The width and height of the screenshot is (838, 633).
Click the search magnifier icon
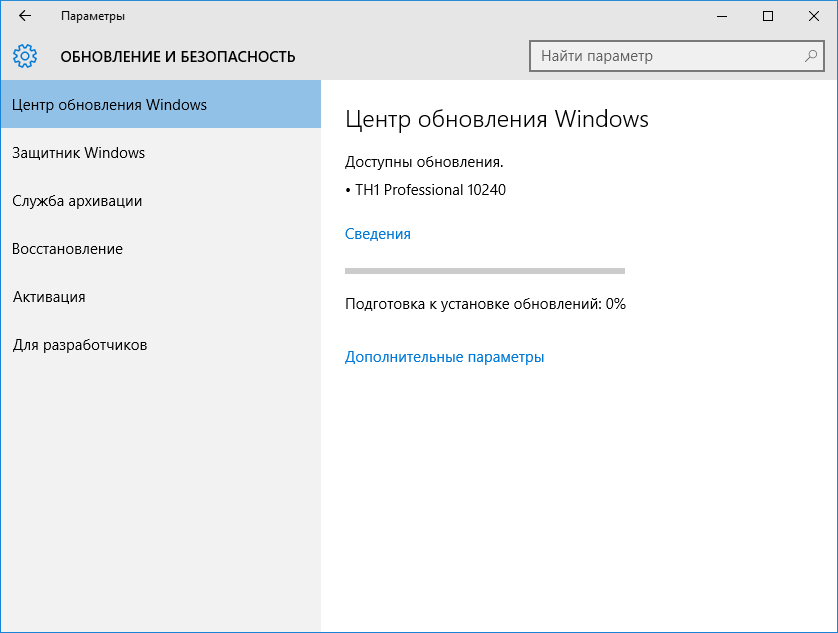click(811, 56)
